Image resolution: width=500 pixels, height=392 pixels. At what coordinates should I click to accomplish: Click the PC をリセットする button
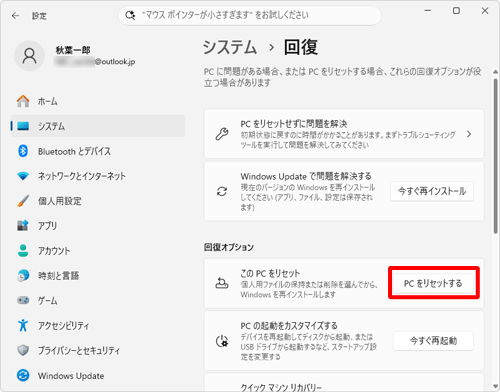pos(433,283)
